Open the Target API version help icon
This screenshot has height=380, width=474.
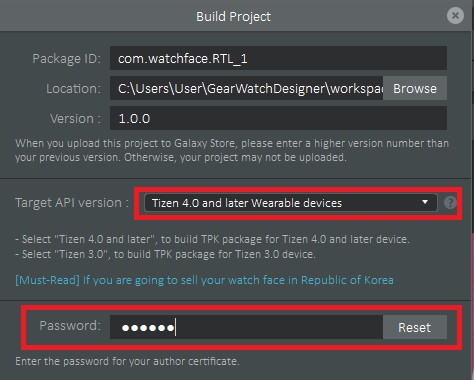coord(450,203)
